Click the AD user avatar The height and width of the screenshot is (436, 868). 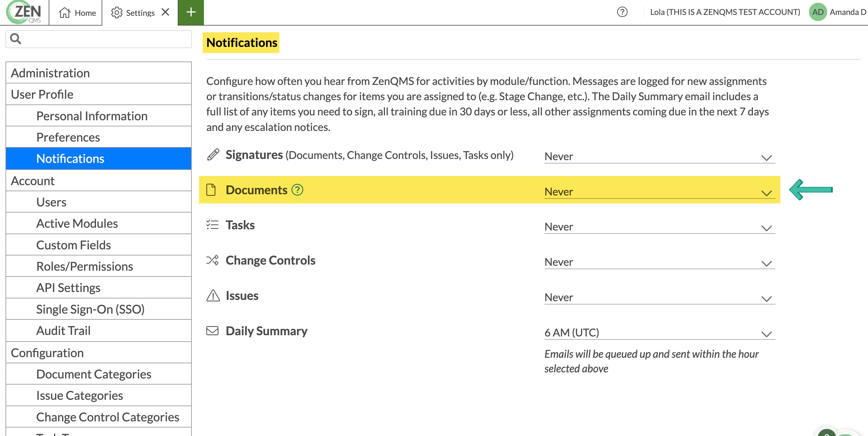817,12
